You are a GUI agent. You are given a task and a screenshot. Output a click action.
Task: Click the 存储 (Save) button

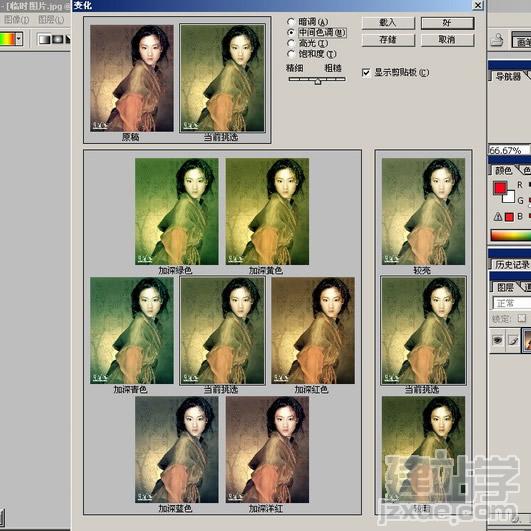[x=388, y=40]
